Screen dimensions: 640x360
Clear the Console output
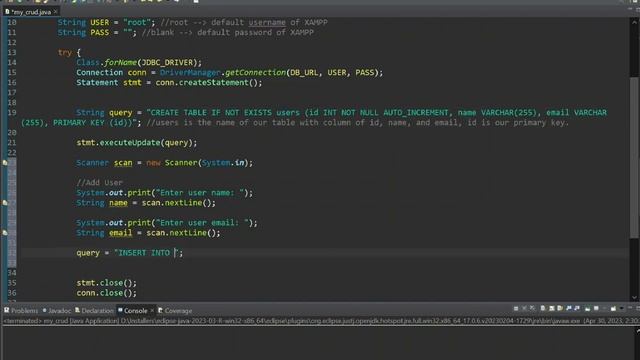(x=543, y=308)
